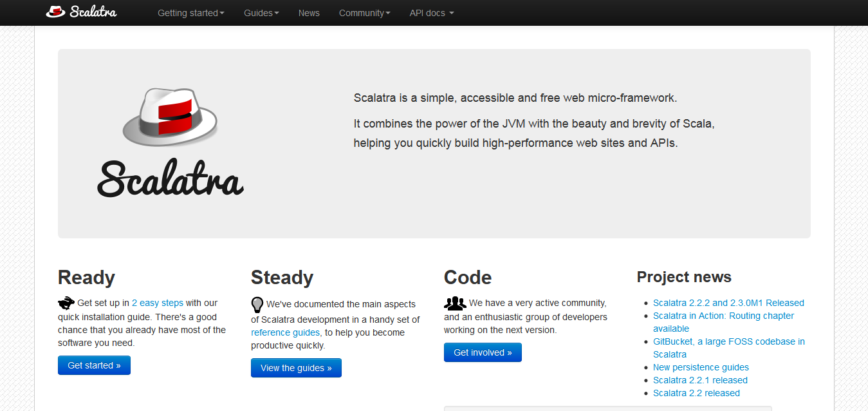
Task: Open the GitBucket FOSS codebase news link
Action: (x=729, y=348)
